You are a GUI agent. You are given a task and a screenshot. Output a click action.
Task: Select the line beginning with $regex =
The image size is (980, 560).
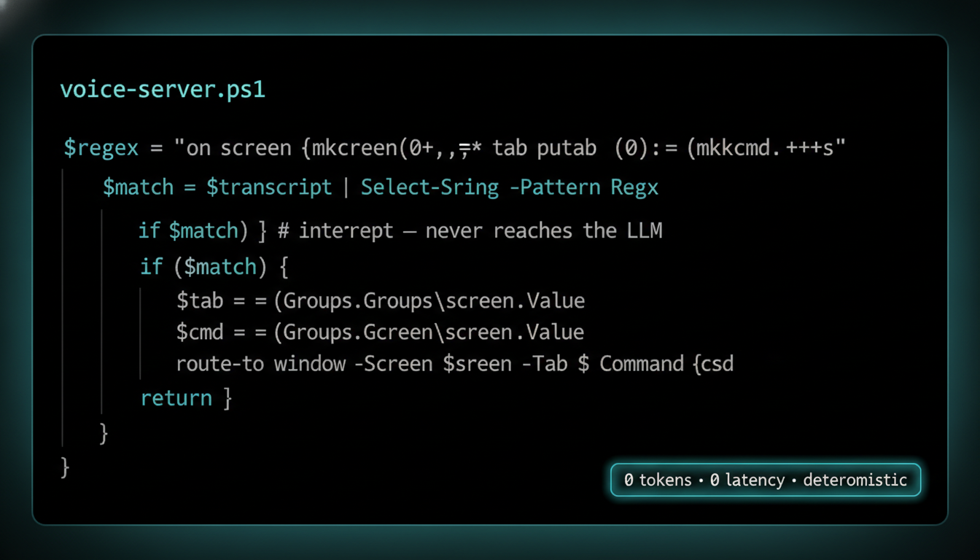coord(454,148)
